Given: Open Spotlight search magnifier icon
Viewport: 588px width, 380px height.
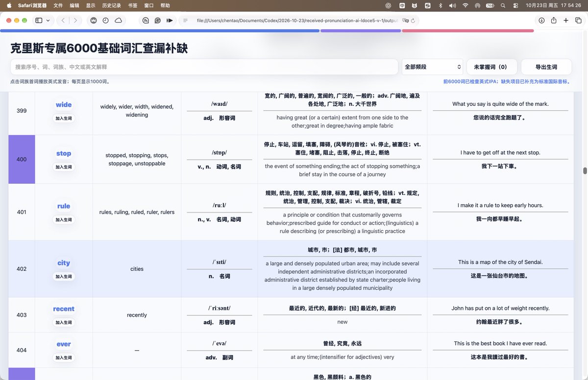Looking at the screenshot, I should click(x=503, y=5).
